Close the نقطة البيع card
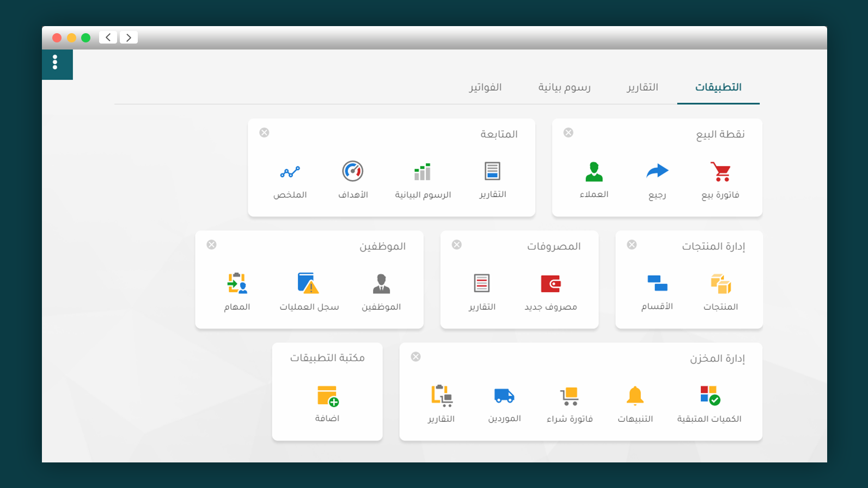868x488 pixels. 568,133
